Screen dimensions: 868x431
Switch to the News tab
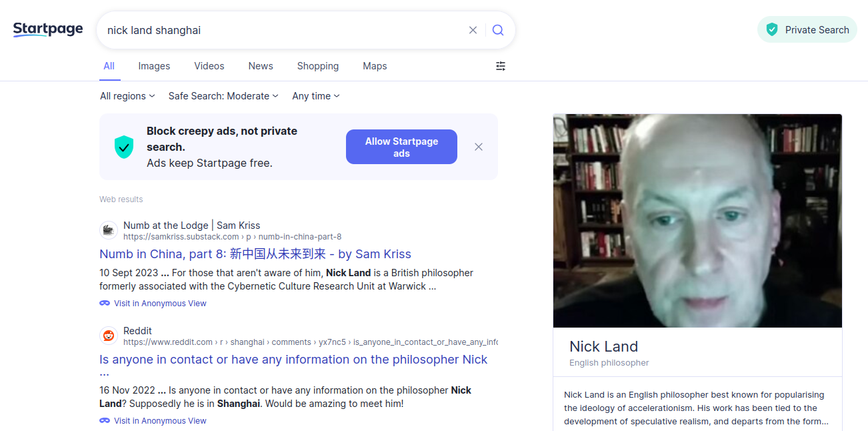click(261, 66)
